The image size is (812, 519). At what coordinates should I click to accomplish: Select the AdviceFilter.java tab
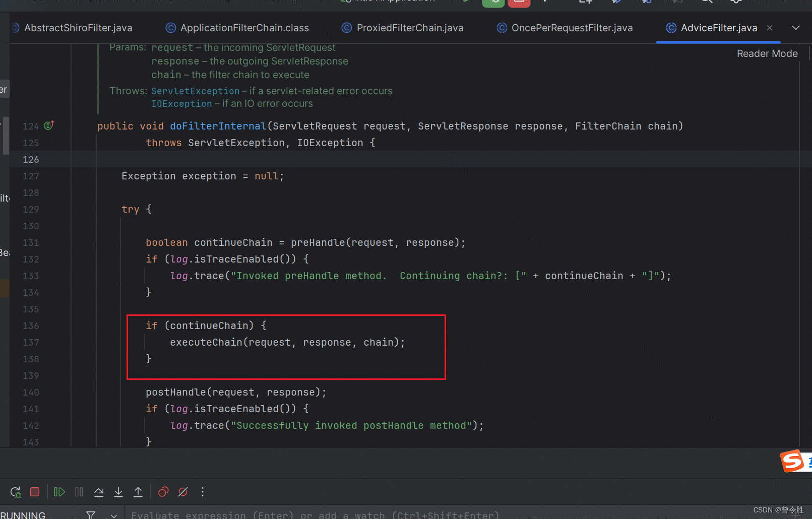[719, 28]
